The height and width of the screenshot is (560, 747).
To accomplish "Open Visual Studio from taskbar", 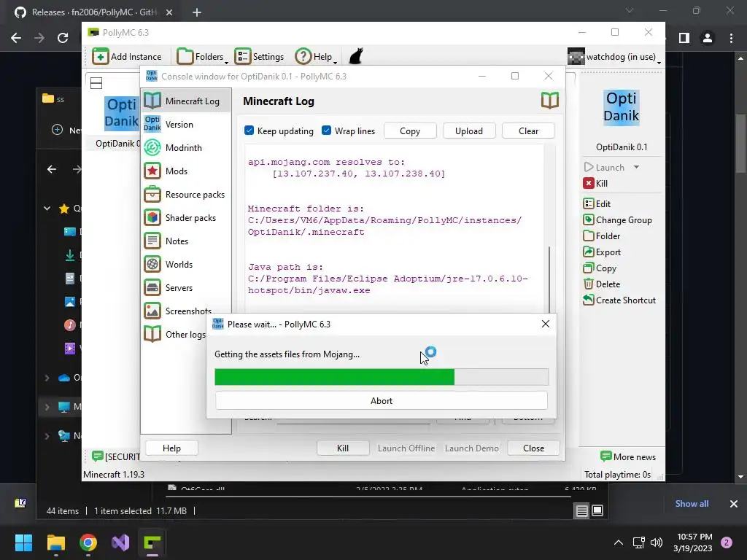I will [120, 542].
